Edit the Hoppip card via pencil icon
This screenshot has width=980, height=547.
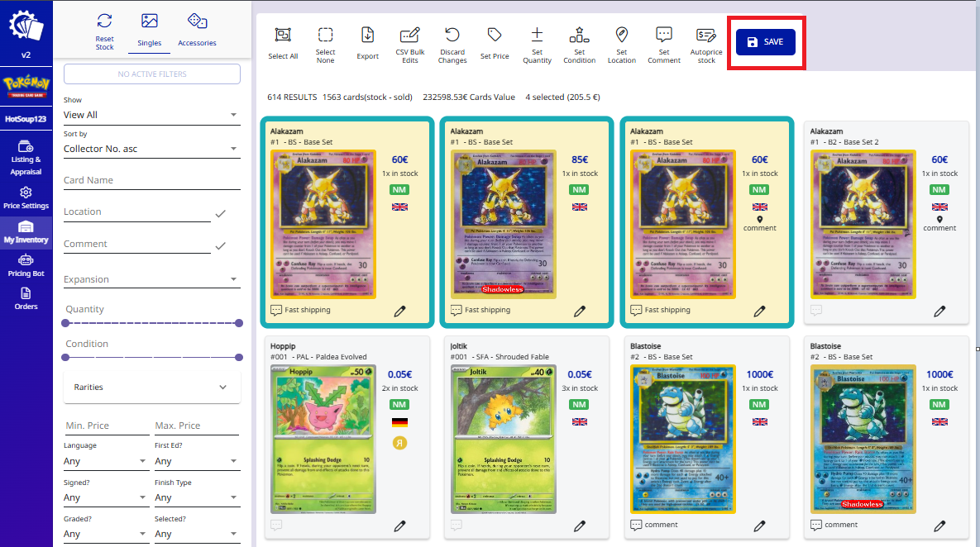click(400, 526)
